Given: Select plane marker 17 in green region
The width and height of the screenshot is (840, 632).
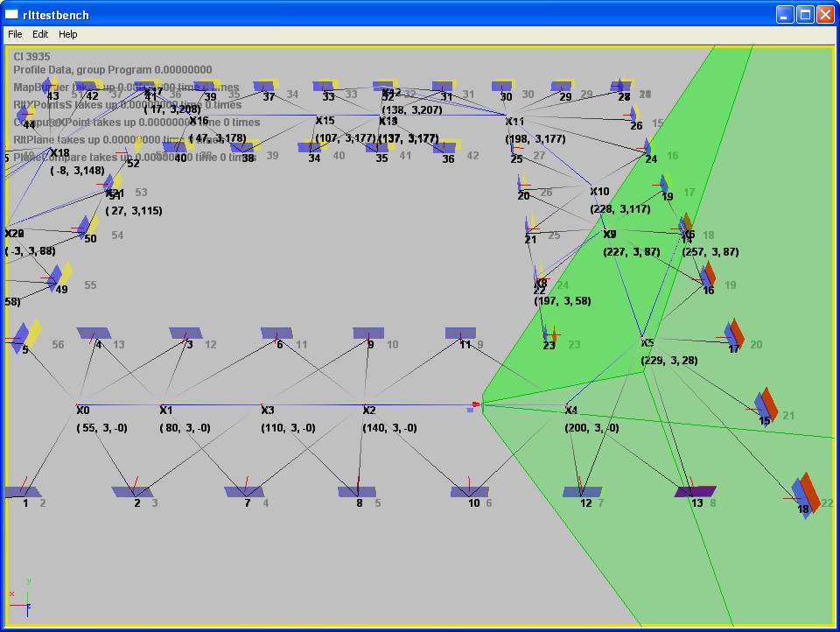Looking at the screenshot, I should pos(733,334).
